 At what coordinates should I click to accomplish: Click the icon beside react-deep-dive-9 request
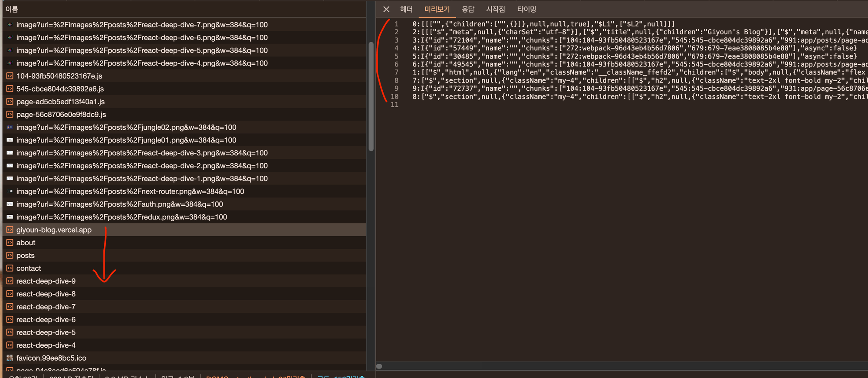(10, 281)
